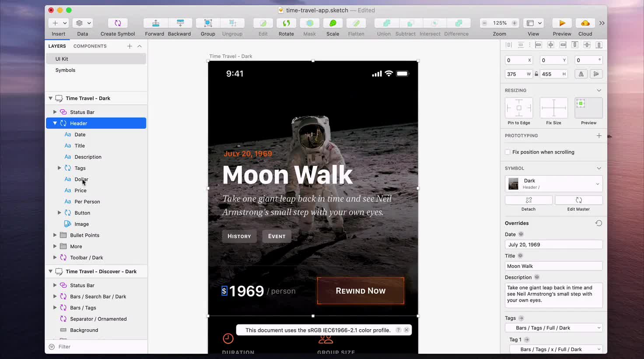Open the Tag 1 override dropdown
The width and height of the screenshot is (644, 359).
pos(556,349)
